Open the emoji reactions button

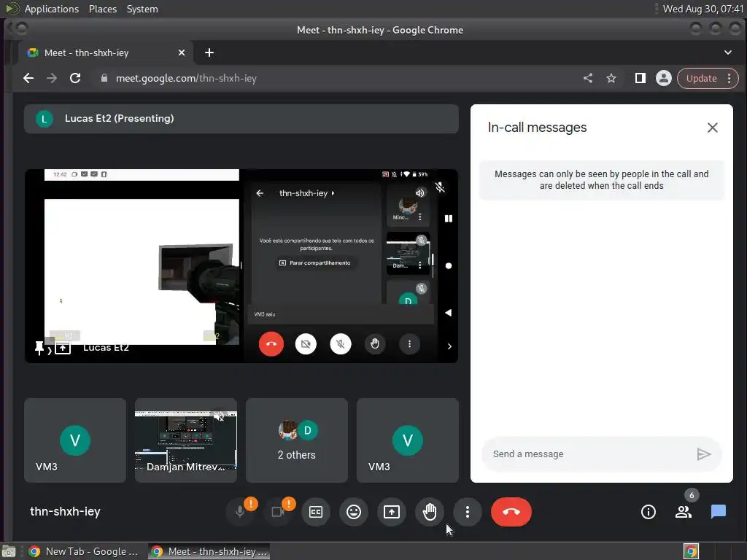pyautogui.click(x=354, y=512)
